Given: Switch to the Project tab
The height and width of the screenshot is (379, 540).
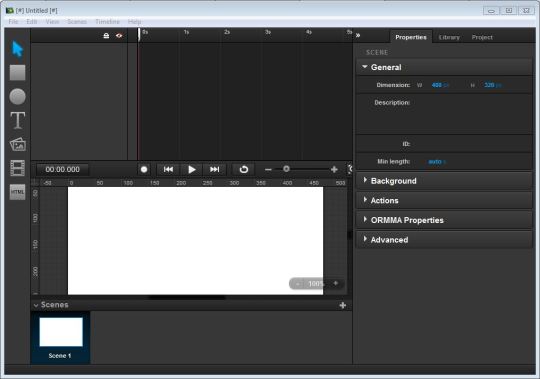Looking at the screenshot, I should coord(482,37).
